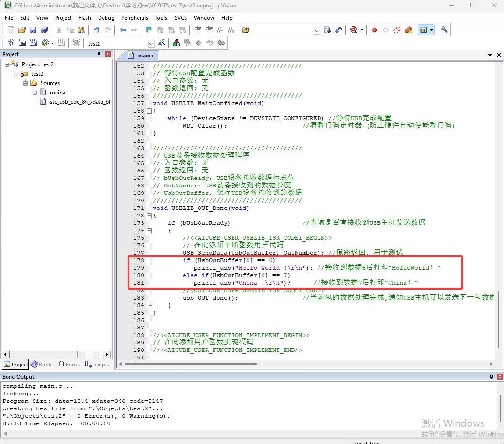Collapse the Sources group
Viewport: 504px width, 444px height.
25,83
